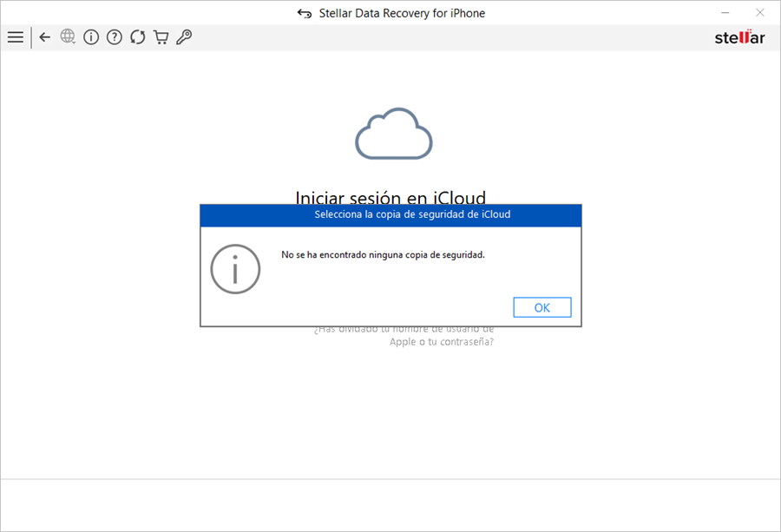
Task: Click the iCloud cloud icon
Action: coord(393,134)
